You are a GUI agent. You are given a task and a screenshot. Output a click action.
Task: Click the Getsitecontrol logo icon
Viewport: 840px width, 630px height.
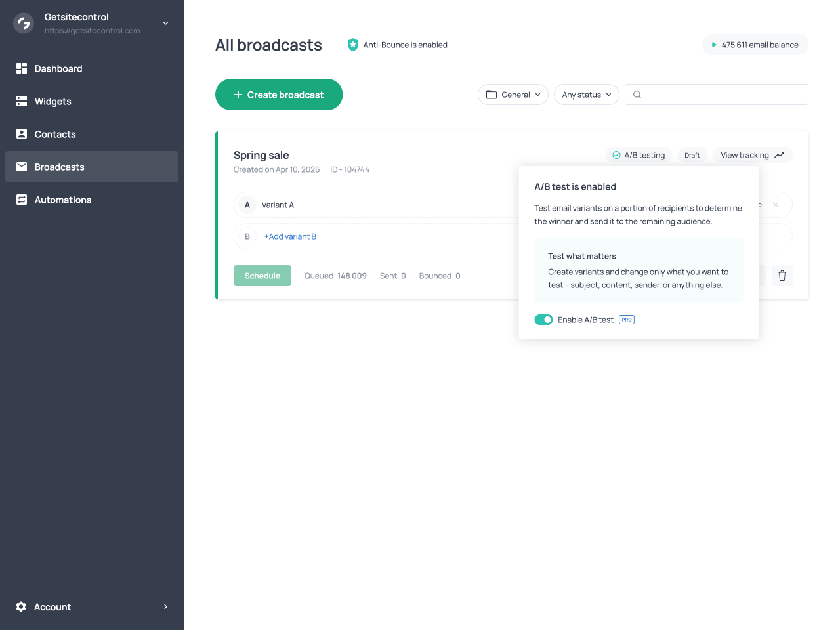[24, 24]
